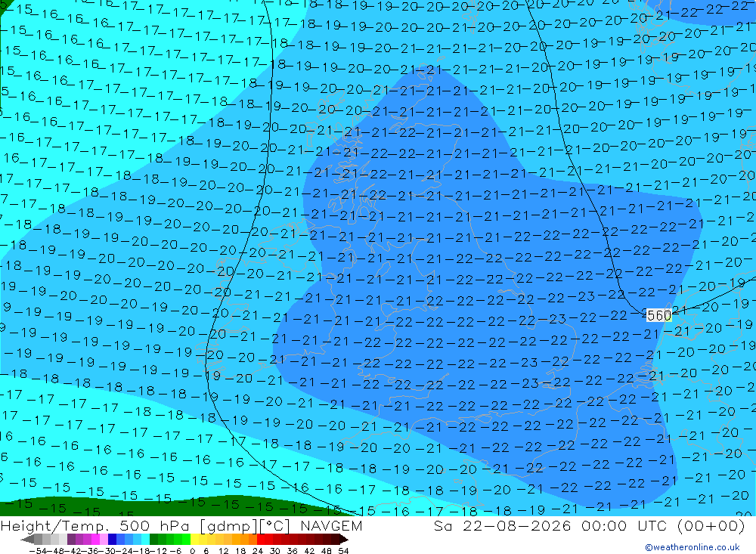756x554 pixels.
Task: Select the orange swatch at 18 on legend
Action: click(x=244, y=540)
